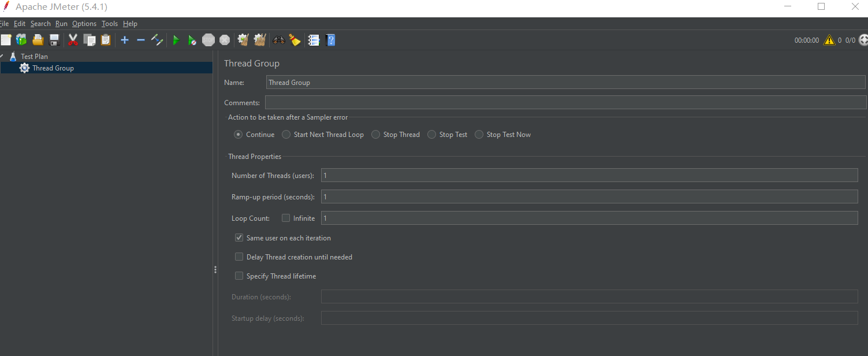Expand all tree nodes with plus icon
868x356 pixels.
(x=124, y=40)
